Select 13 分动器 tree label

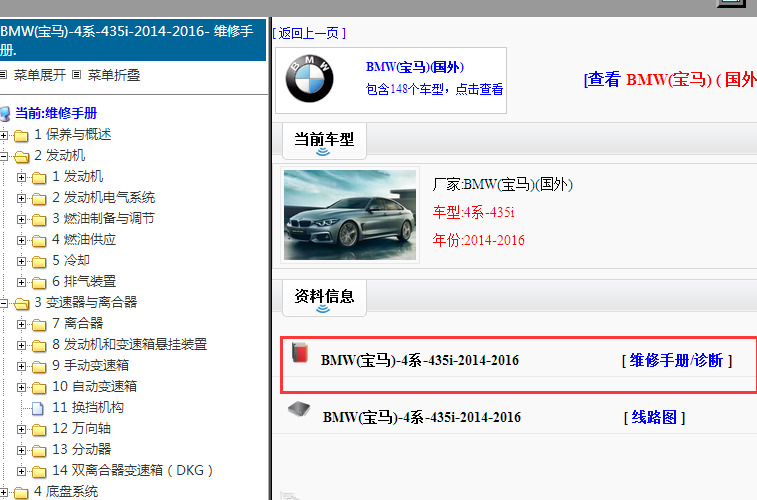pos(82,449)
